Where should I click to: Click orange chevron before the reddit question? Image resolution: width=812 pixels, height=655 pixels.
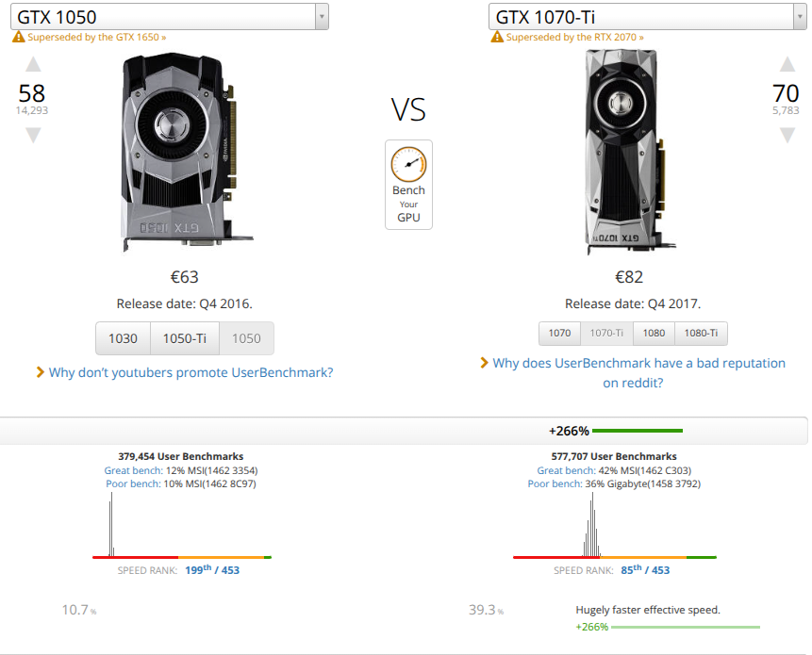click(x=481, y=363)
